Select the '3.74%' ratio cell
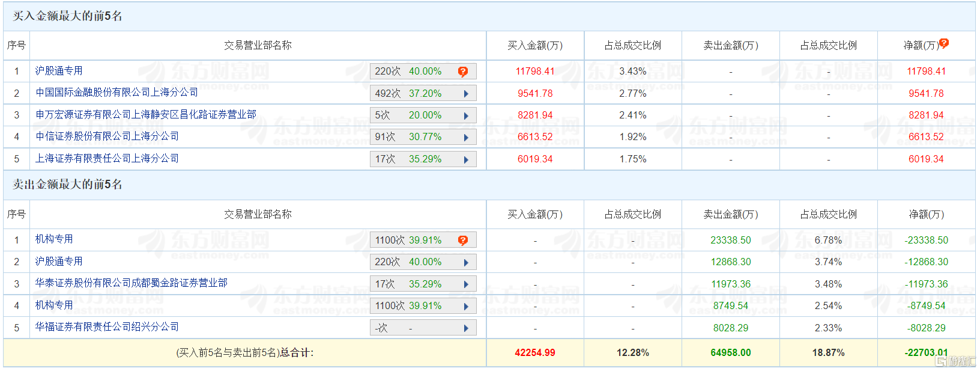Viewport: 980px width, 371px height. click(829, 262)
